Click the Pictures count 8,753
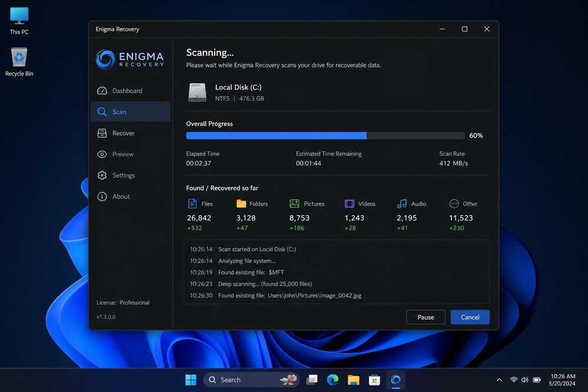This screenshot has width=588, height=392. coord(299,217)
